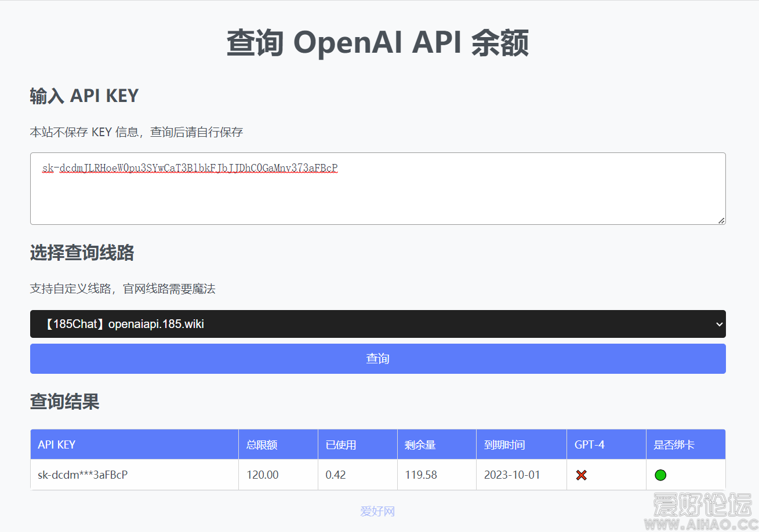Viewport: 759px width, 532px height.
Task: Click the 输入 API KEY heading
Action: pyautogui.click(x=84, y=96)
